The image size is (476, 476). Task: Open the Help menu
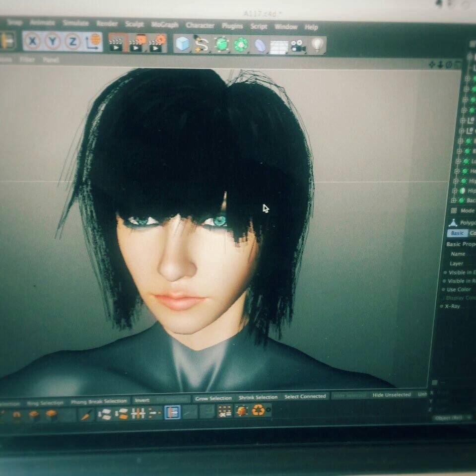click(x=311, y=27)
